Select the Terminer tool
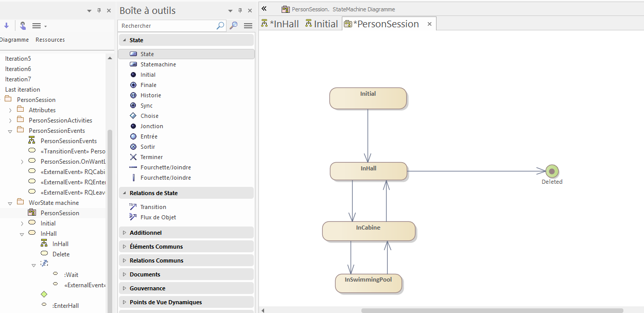 [x=151, y=157]
